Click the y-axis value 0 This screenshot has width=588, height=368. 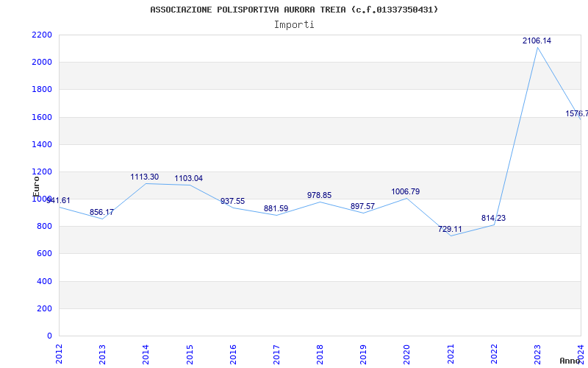[x=49, y=336]
